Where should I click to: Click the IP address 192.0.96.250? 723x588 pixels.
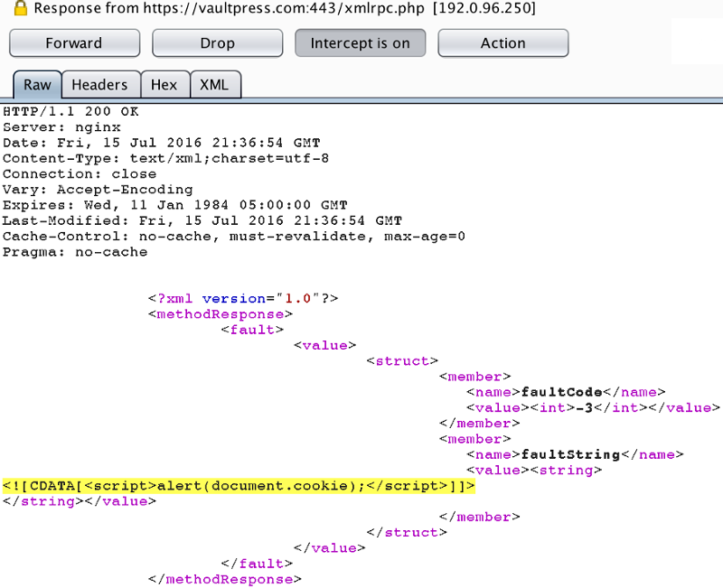[484, 8]
